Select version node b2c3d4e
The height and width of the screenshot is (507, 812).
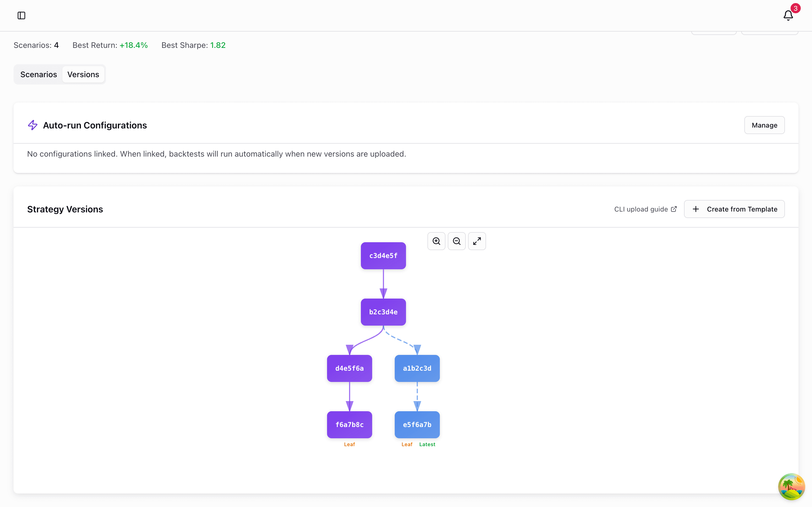[383, 312]
